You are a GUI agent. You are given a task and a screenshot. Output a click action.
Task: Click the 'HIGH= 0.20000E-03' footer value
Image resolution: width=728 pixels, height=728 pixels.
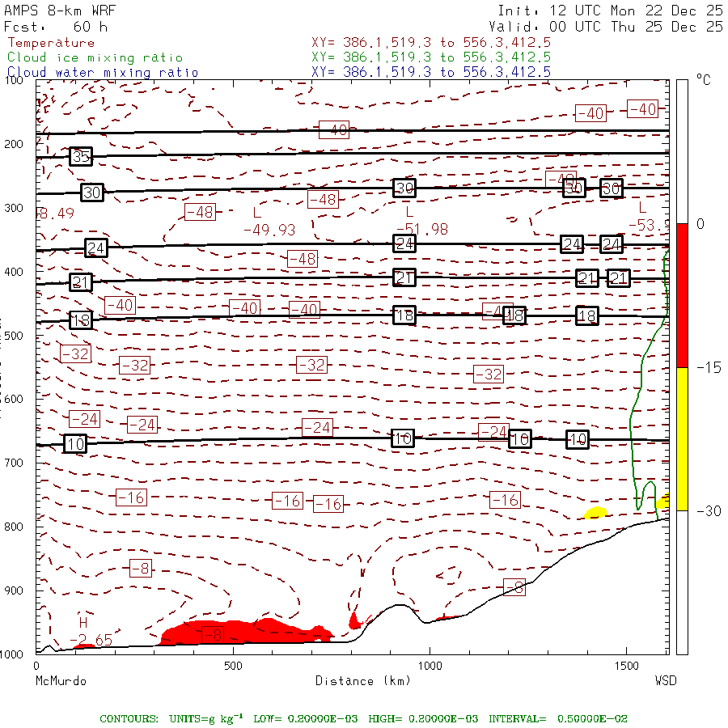[x=423, y=719]
